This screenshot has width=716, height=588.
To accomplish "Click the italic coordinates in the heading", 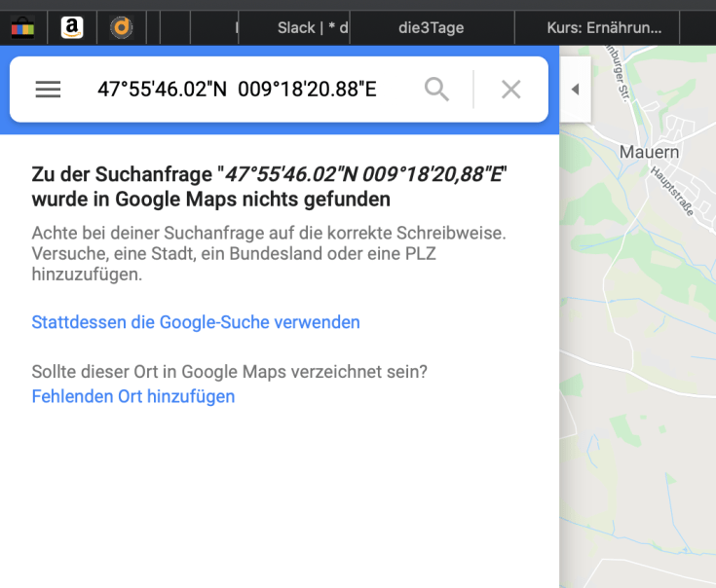I will click(365, 175).
